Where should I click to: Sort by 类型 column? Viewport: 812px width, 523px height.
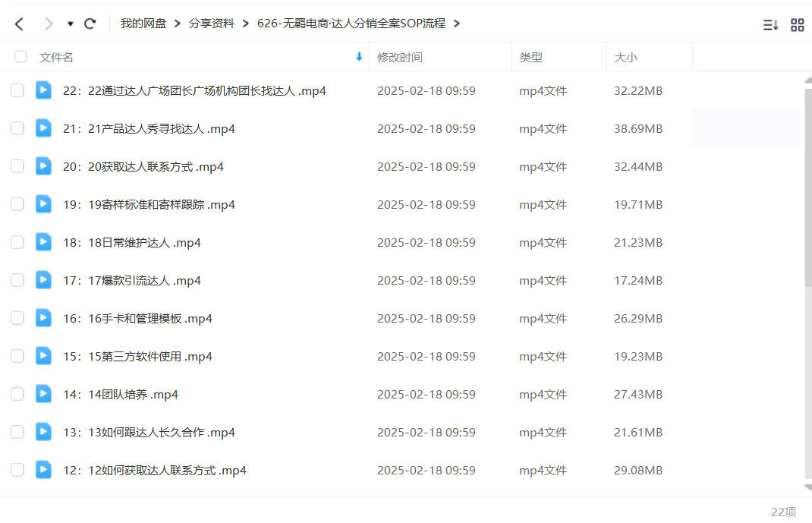(530, 58)
